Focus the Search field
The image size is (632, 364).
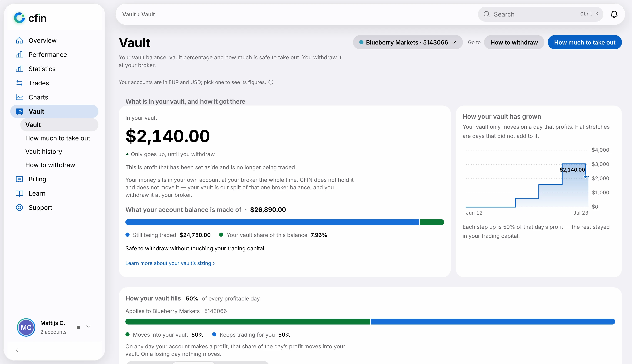click(540, 14)
